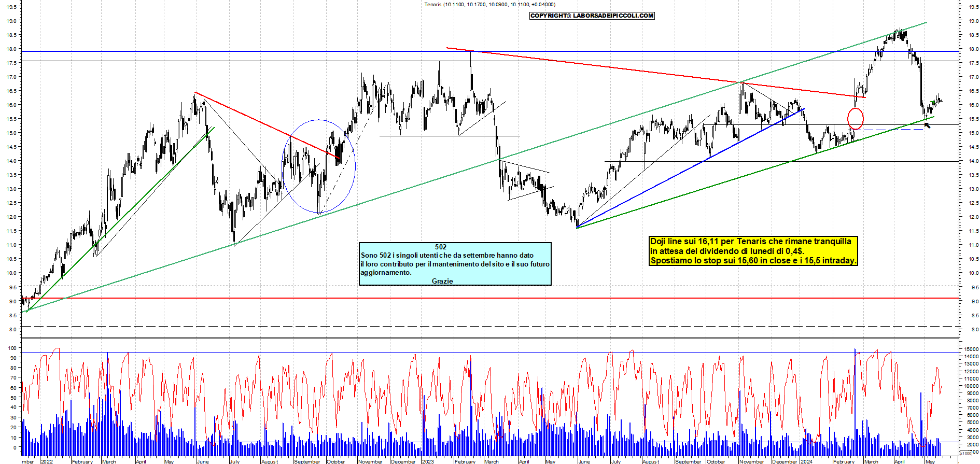Click 'February' label right after 2024
This screenshot has height=464, width=980.
844,461
